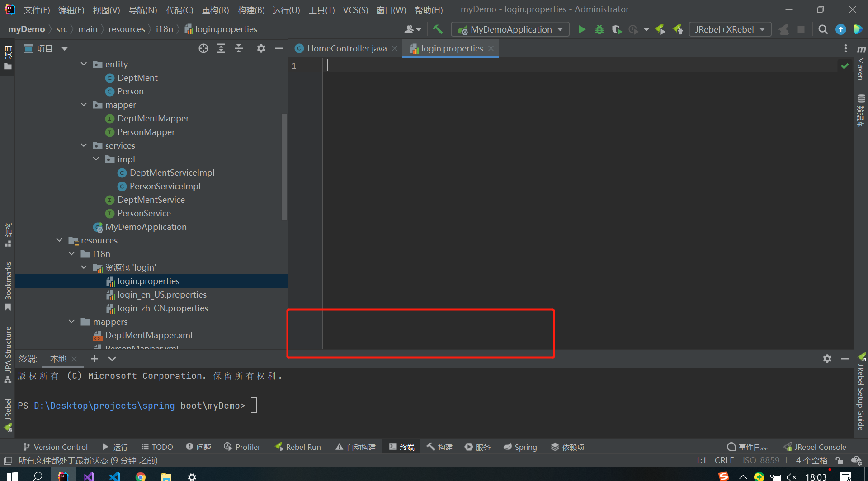Select DeptMentMapper.xml in mappers

(x=149, y=335)
